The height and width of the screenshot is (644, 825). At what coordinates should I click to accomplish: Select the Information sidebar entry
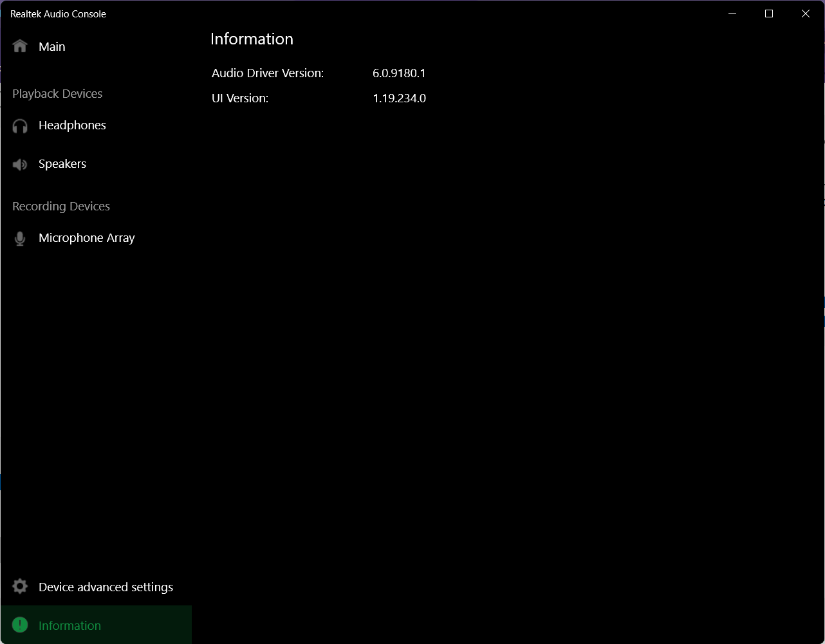tap(96, 625)
